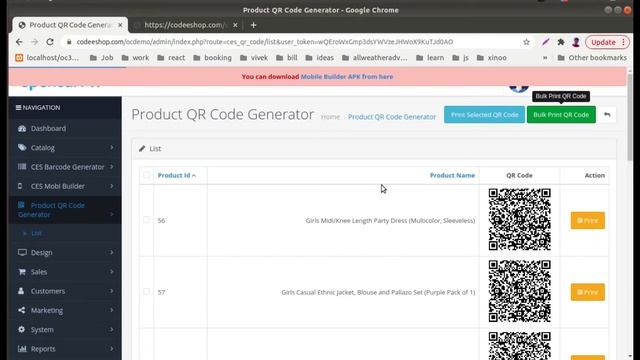Open the vivek bookmarks folder

[254, 58]
